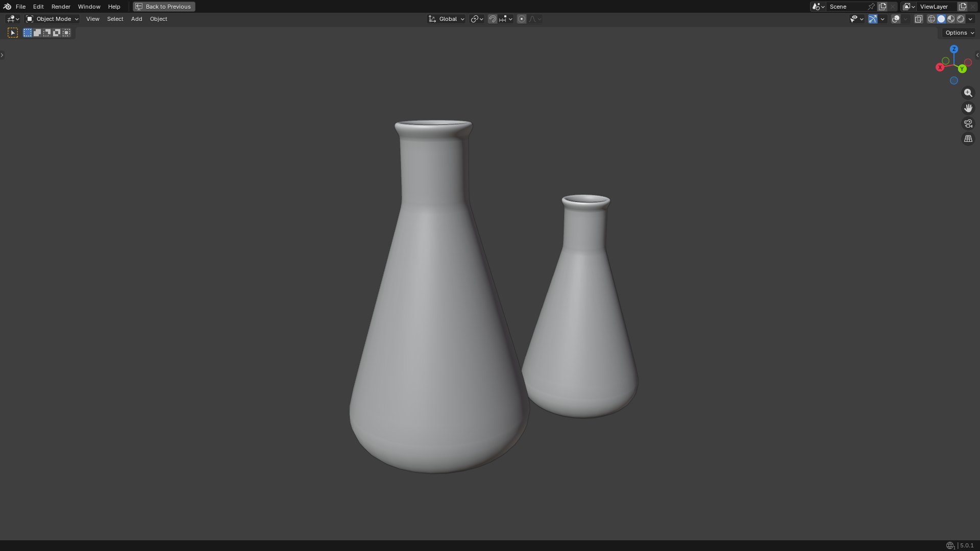Click new scene duplicate icon
This screenshot has width=980, height=551.
tap(883, 7)
